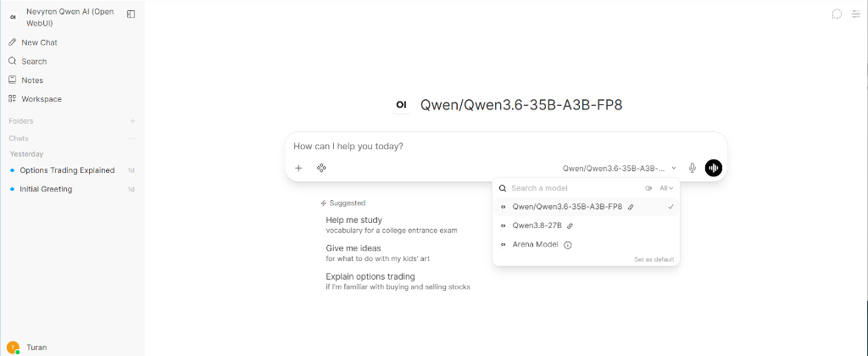Toggle temporary chat dashed circle icon
Image resolution: width=868 pixels, height=356 pixels.
coord(837,14)
